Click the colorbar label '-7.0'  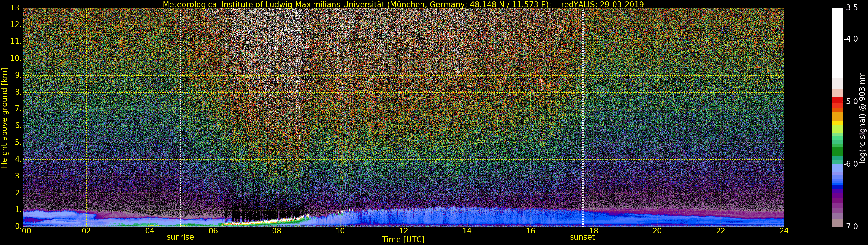tap(850, 227)
